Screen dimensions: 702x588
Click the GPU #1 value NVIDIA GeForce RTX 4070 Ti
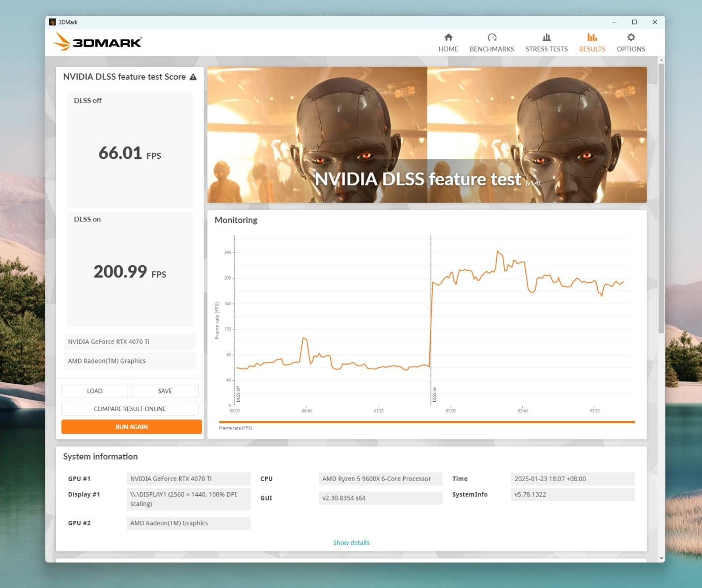coord(188,479)
